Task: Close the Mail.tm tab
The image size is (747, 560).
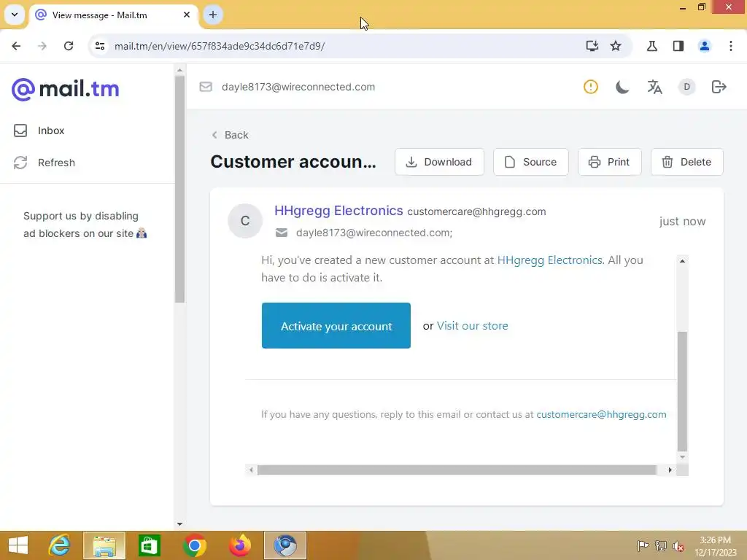Action: [x=187, y=15]
